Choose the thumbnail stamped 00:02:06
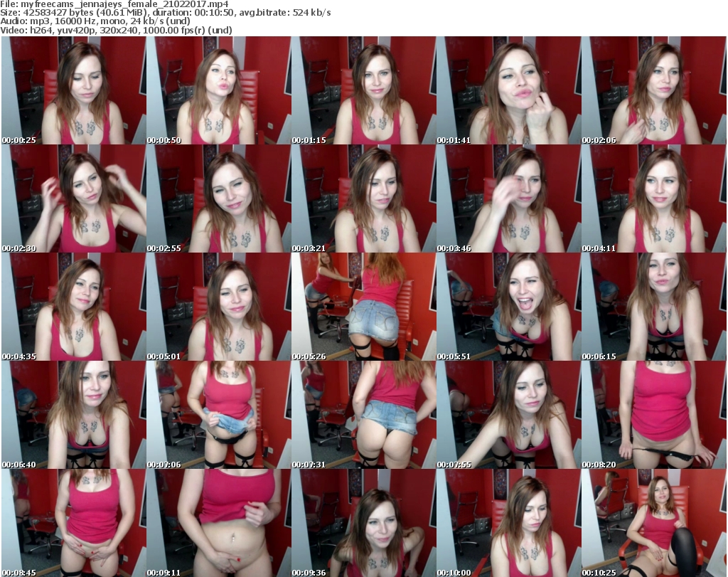 click(653, 90)
